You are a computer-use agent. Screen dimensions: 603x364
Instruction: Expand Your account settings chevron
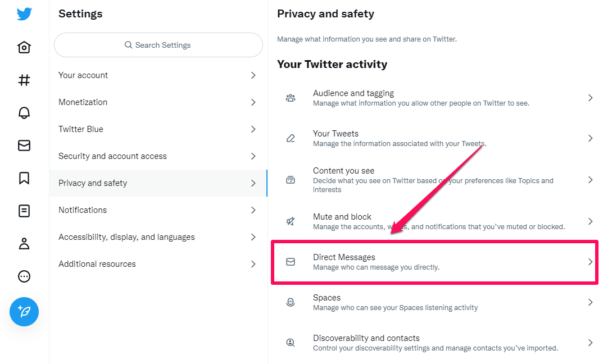[x=253, y=75]
